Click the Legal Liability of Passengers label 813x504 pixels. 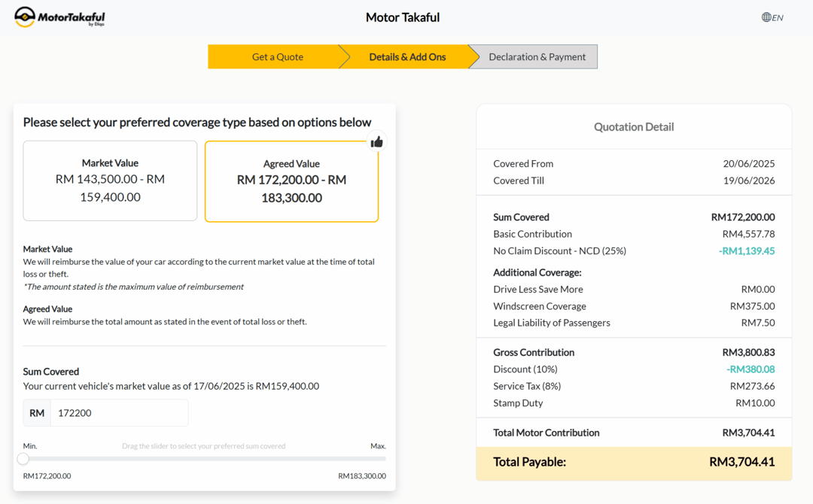(x=551, y=323)
